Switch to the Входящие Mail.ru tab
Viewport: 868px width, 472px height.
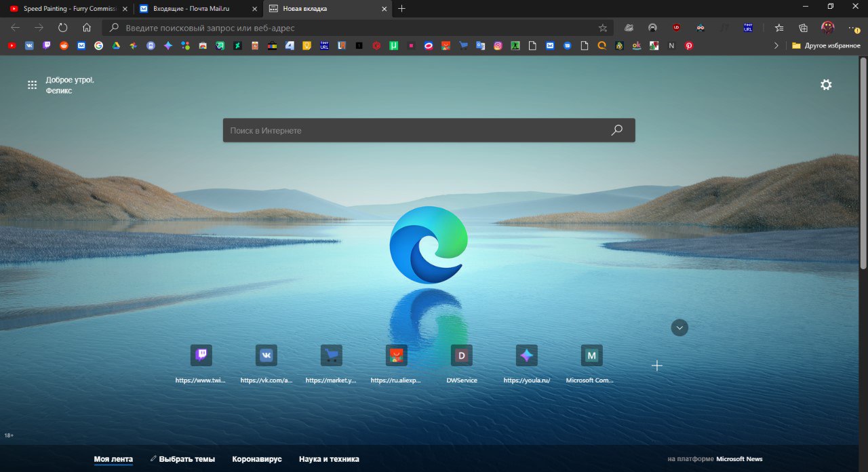pyautogui.click(x=197, y=8)
